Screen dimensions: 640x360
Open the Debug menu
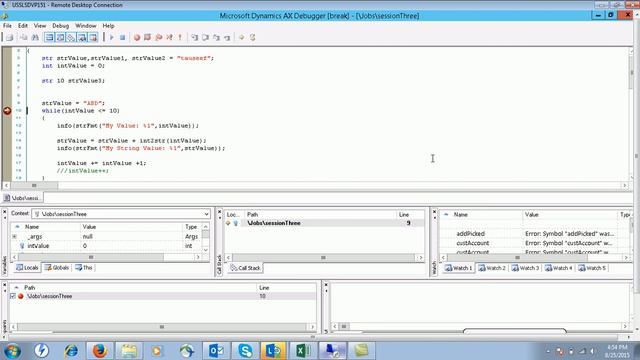coord(60,26)
